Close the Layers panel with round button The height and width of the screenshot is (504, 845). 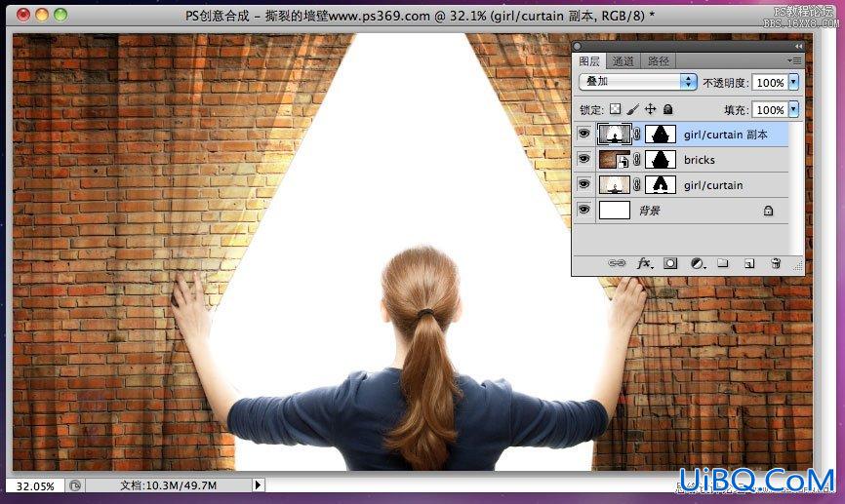tap(578, 47)
